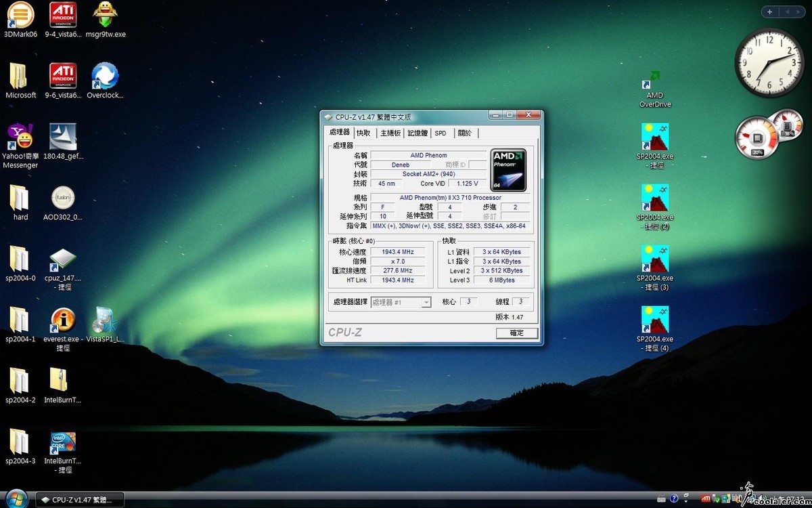Viewport: 812px width, 508px height.
Task: Click the analog clock gadget
Action: [x=769, y=63]
